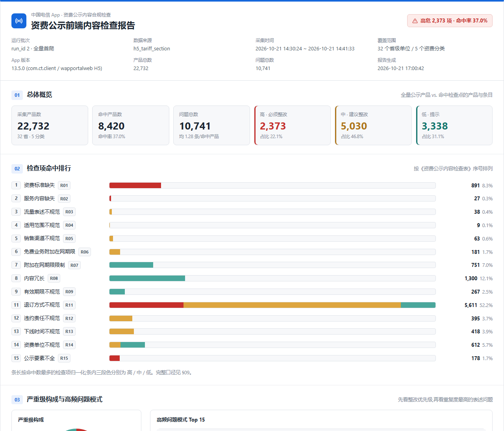Open the 命中产品数 8,420 card
The width and height of the screenshot is (504, 431).
(x=131, y=125)
